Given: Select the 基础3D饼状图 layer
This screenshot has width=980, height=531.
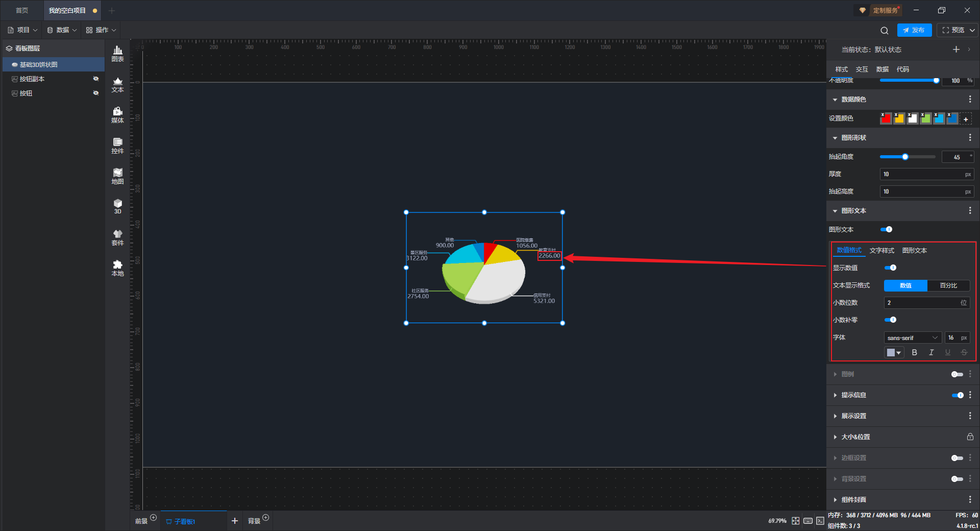Looking at the screenshot, I should [x=54, y=65].
